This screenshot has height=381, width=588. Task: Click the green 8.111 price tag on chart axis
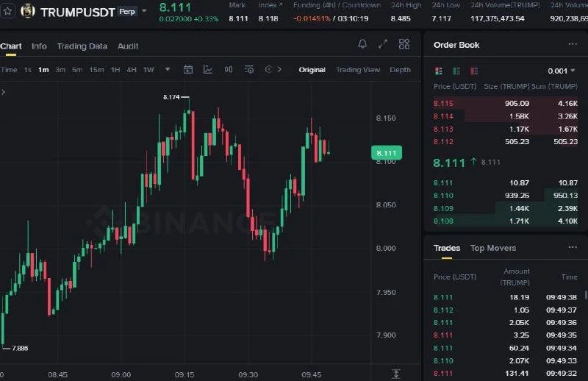coord(387,153)
